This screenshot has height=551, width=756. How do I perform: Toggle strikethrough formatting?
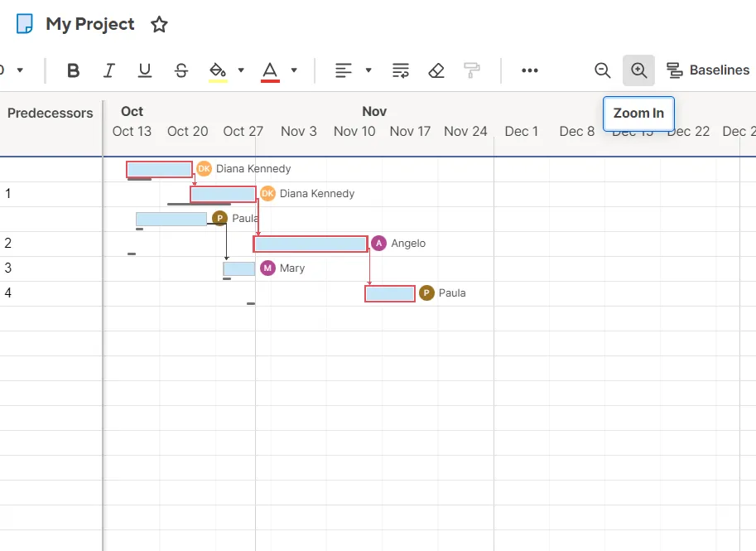coord(181,70)
